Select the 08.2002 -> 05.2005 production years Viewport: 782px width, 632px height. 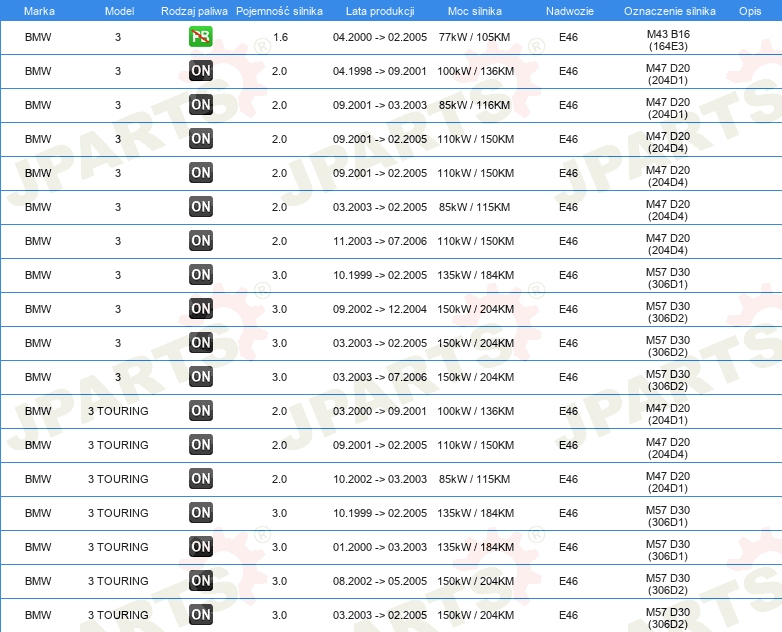(x=380, y=581)
